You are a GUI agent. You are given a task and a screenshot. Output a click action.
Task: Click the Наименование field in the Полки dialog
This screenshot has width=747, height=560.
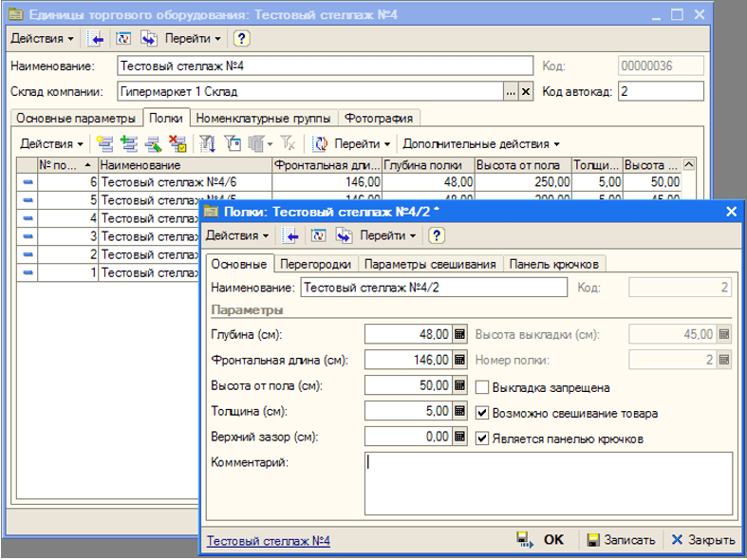[434, 288]
